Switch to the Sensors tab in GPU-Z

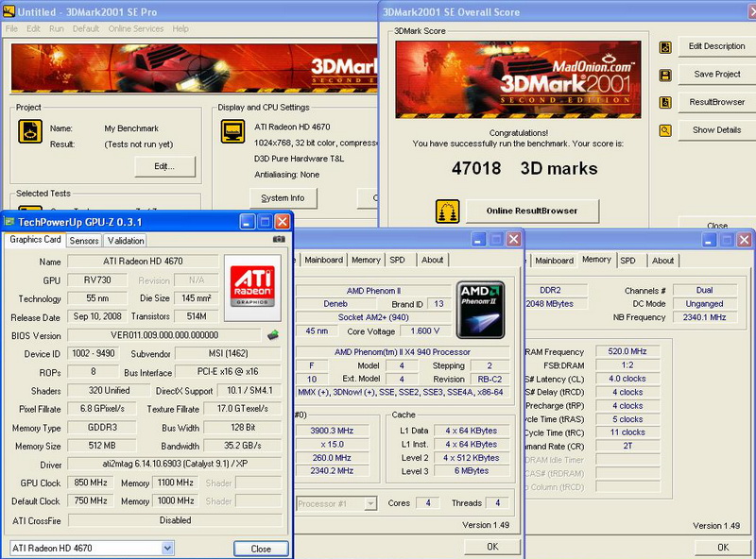84,241
